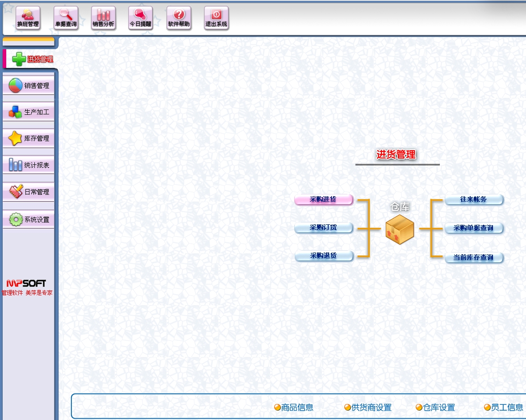The height and width of the screenshot is (420, 526).
Task: Open 软件帮助 question mark icon
Action: [x=179, y=18]
